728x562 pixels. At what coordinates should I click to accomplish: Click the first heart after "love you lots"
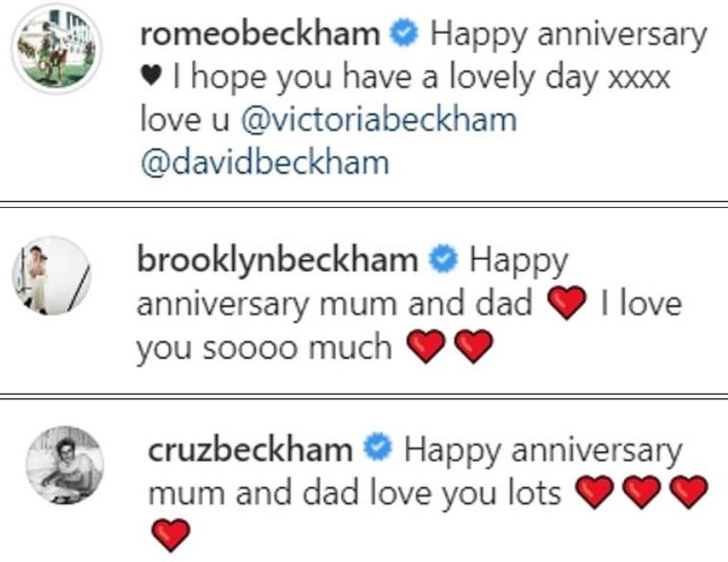[595, 494]
